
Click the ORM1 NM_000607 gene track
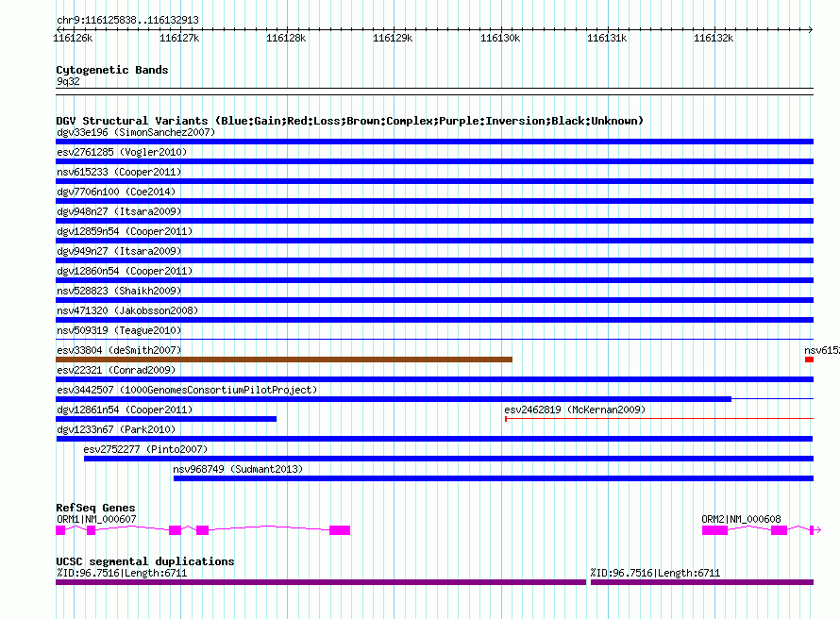(x=203, y=530)
